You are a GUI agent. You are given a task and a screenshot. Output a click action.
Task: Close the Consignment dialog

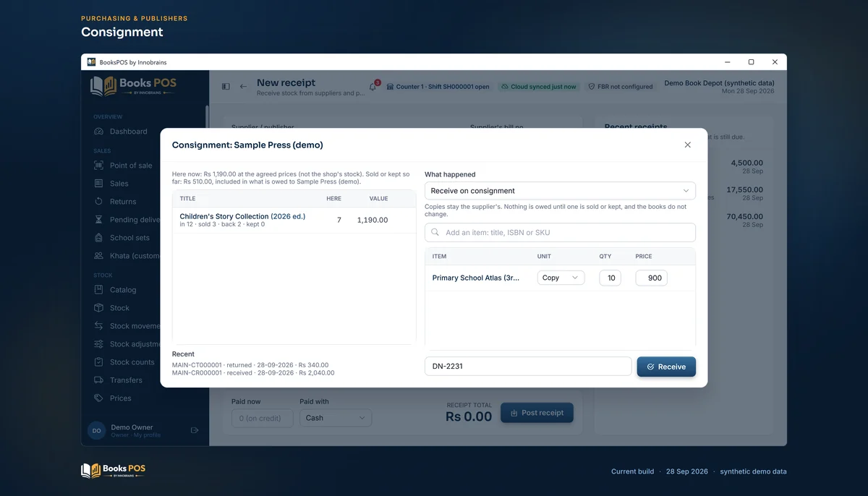coord(688,145)
